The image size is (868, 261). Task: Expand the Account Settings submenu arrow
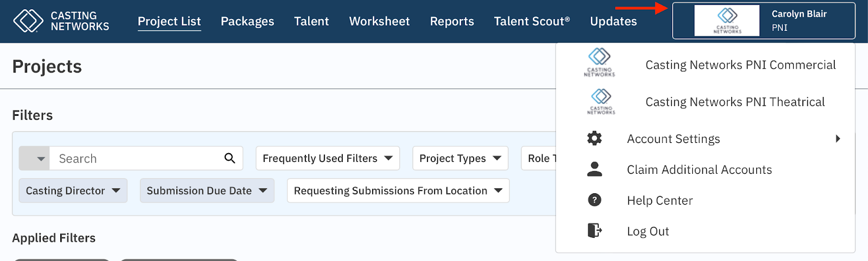pyautogui.click(x=838, y=139)
